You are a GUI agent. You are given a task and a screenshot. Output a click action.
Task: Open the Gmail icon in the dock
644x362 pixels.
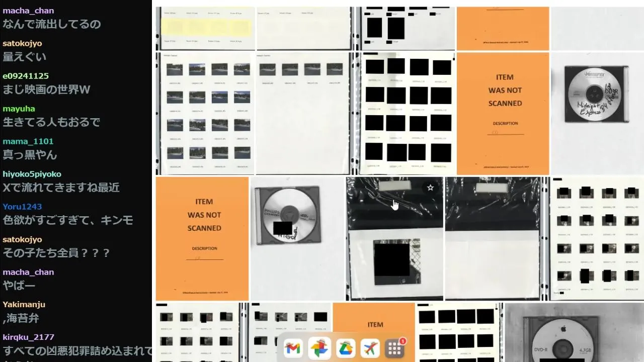pyautogui.click(x=293, y=348)
